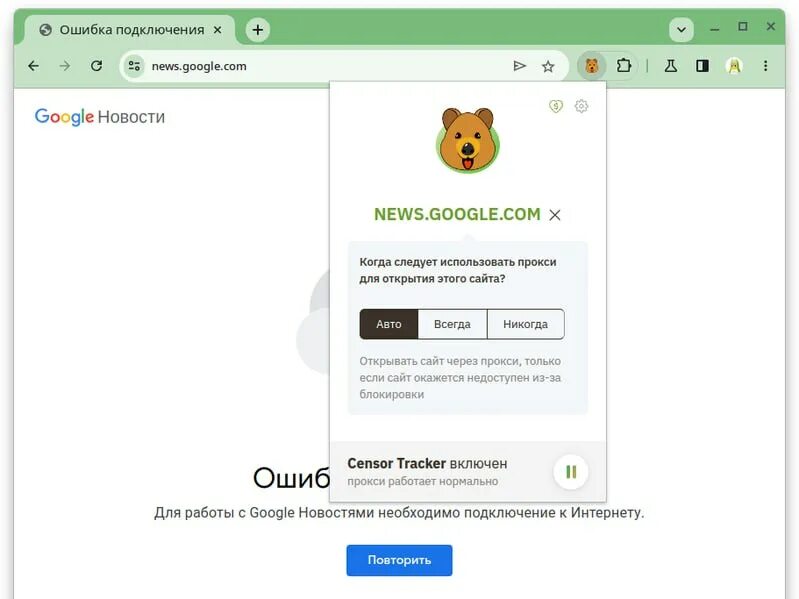Open the Extensions puzzle icon

coord(624,66)
